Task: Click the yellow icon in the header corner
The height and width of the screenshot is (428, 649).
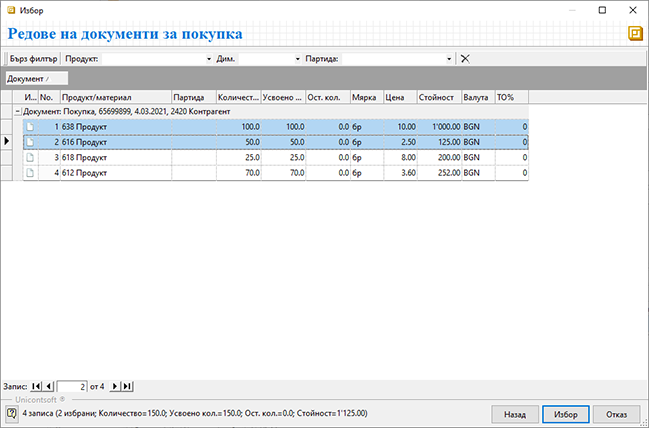Action: pyautogui.click(x=635, y=34)
